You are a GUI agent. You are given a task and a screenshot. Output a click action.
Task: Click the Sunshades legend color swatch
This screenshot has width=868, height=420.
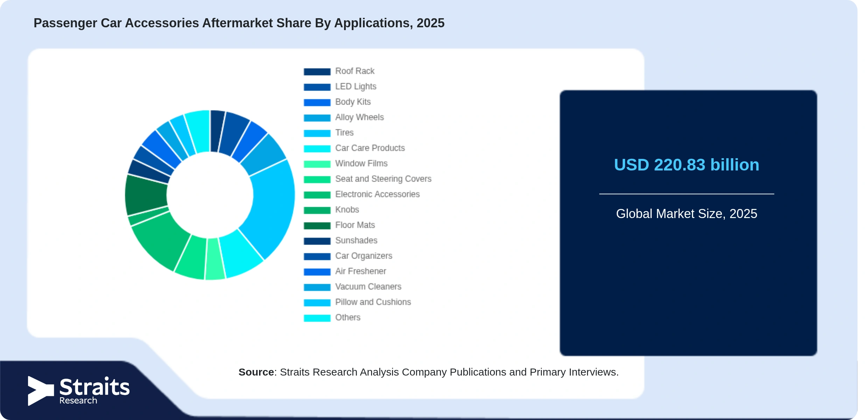click(x=317, y=241)
